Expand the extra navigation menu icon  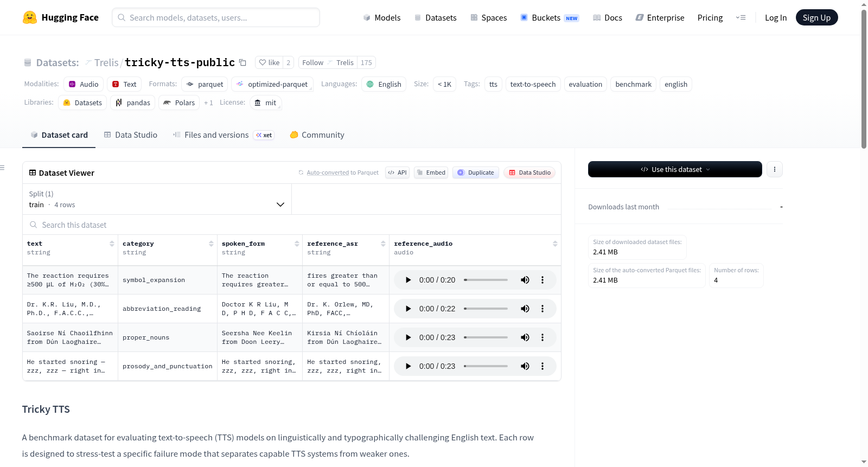coord(741,17)
